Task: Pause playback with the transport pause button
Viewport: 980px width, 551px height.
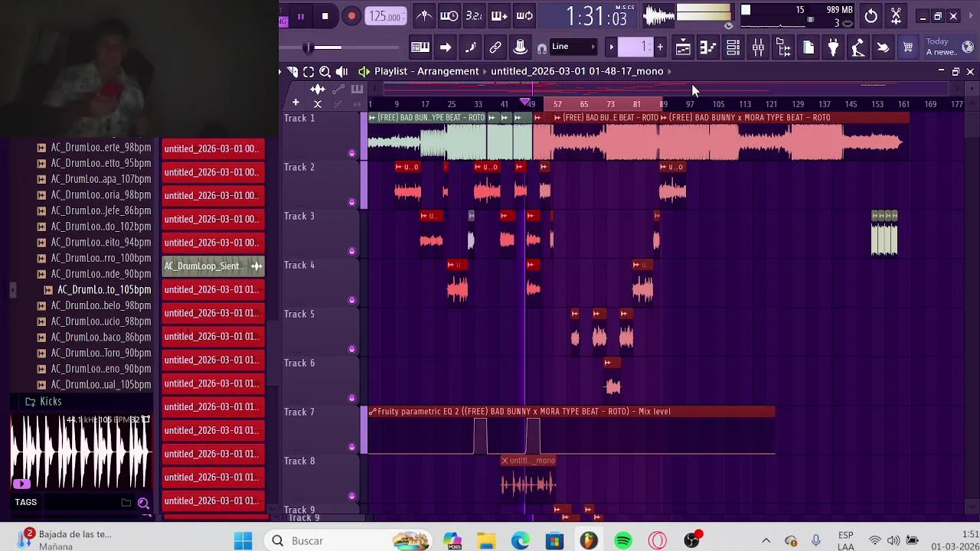Action: coord(300,16)
